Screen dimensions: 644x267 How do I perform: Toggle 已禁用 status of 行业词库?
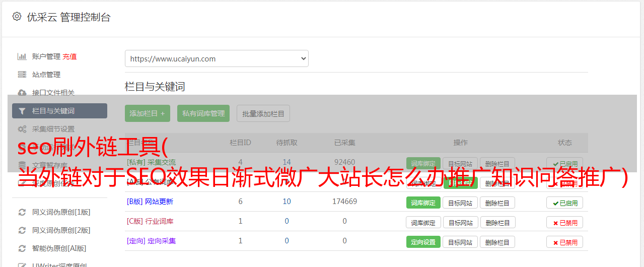point(565,222)
